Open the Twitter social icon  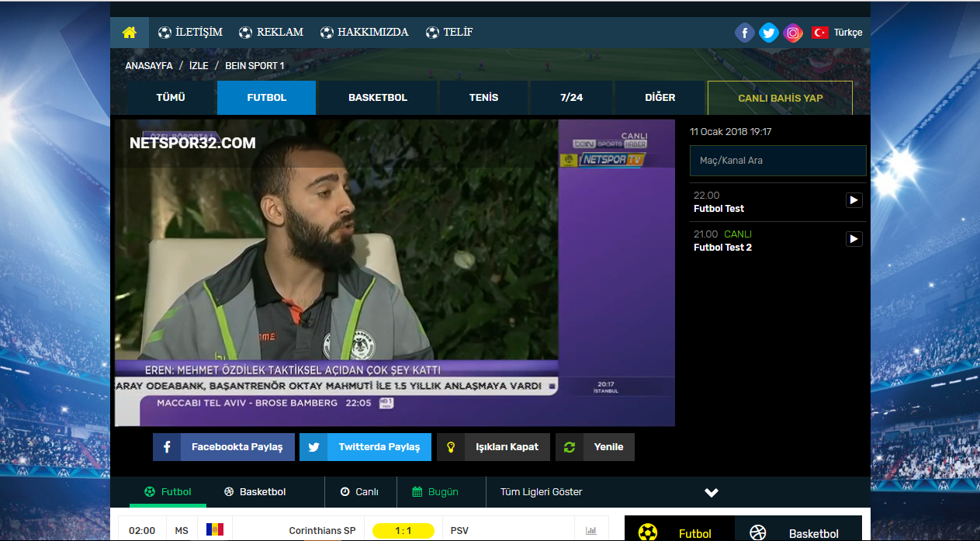point(769,33)
